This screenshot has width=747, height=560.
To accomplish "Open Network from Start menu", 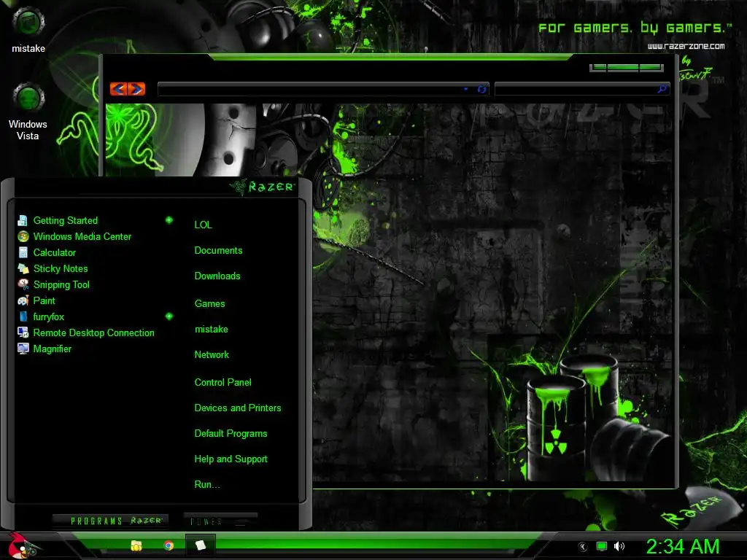I will [x=212, y=355].
